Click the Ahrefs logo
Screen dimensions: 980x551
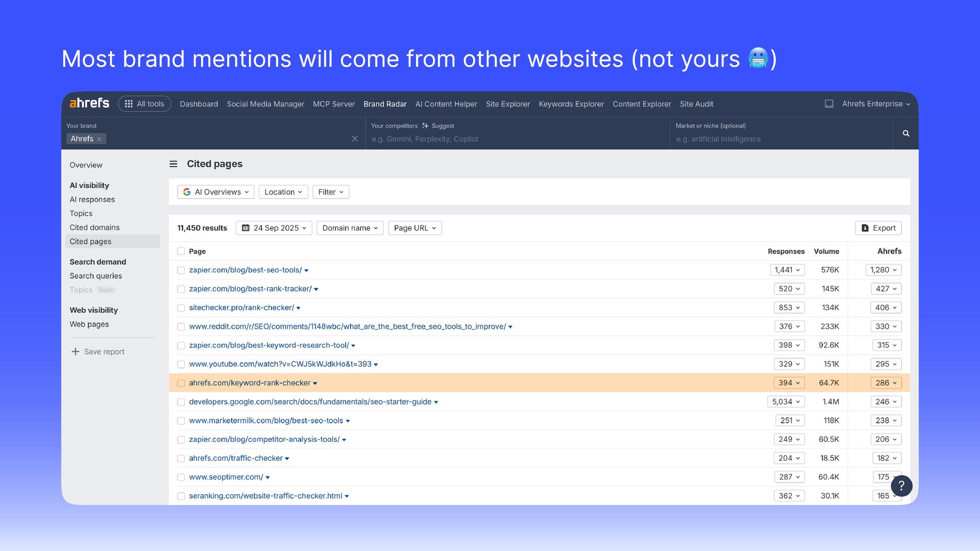(x=89, y=104)
